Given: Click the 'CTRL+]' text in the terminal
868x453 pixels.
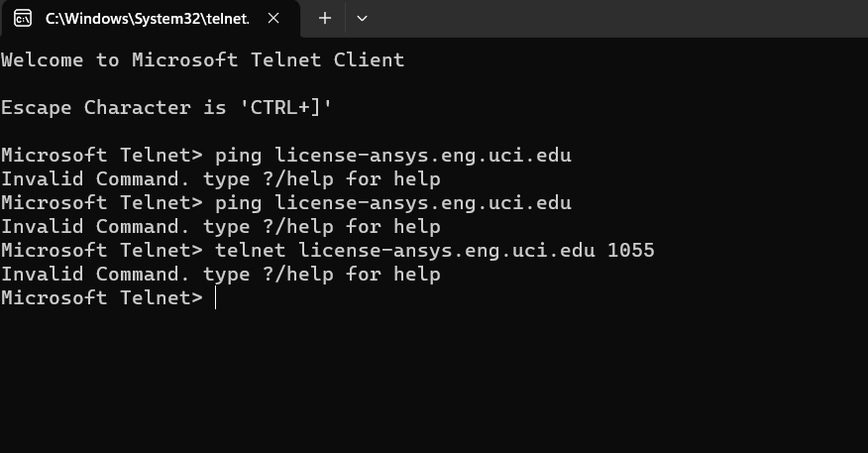Looking at the screenshot, I should [x=285, y=107].
